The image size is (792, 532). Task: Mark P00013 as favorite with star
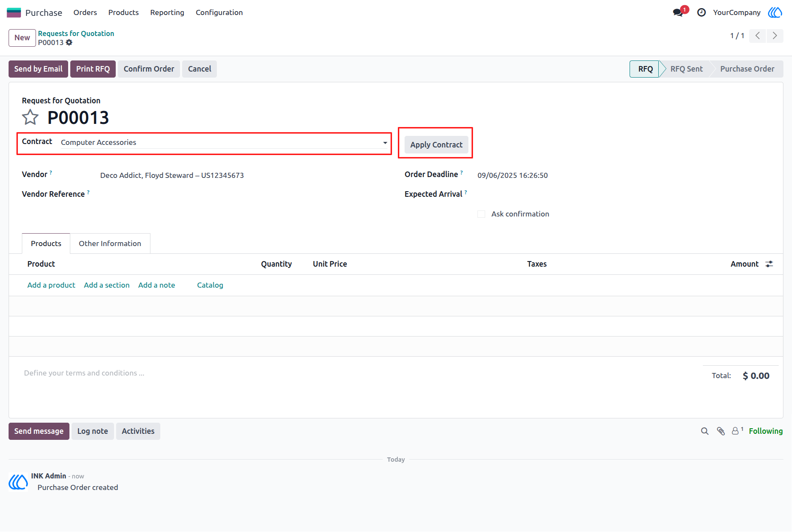(30, 117)
